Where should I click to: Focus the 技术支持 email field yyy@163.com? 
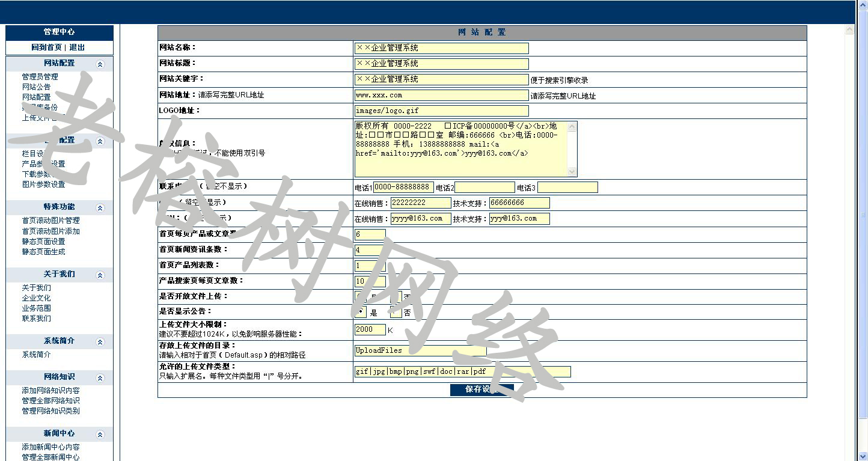[519, 219]
